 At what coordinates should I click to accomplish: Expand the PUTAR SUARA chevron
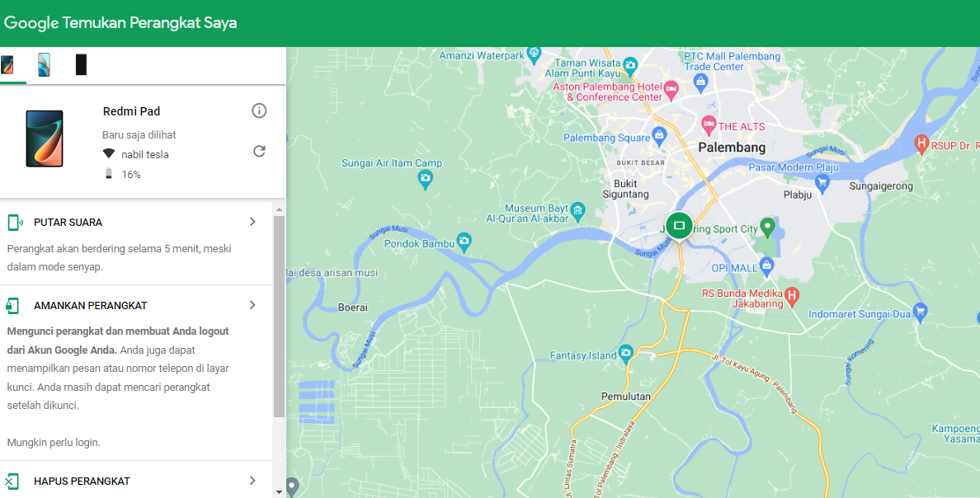tap(252, 222)
